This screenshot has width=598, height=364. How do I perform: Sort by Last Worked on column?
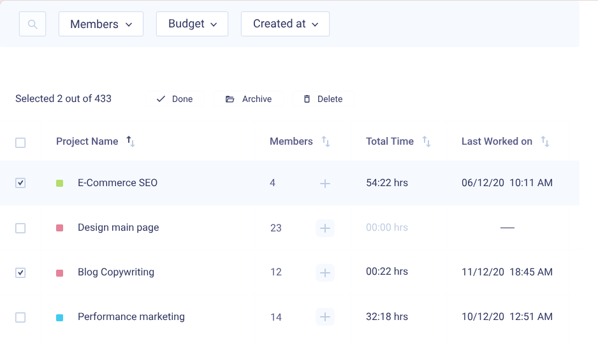point(545,142)
